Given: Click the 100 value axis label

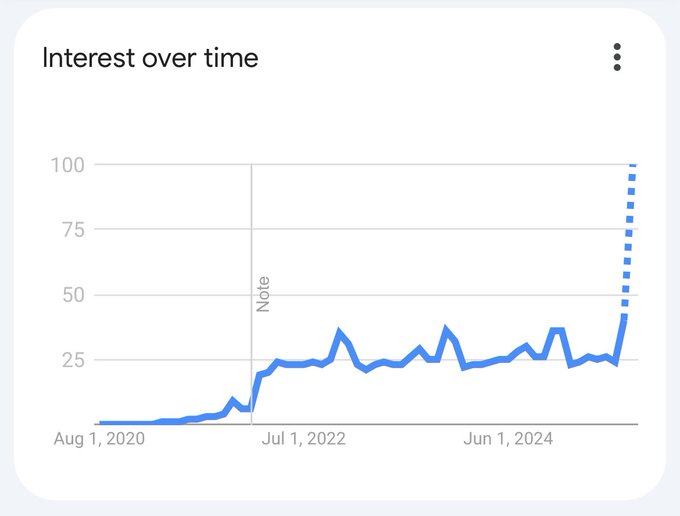Looking at the screenshot, I should click(x=68, y=165).
